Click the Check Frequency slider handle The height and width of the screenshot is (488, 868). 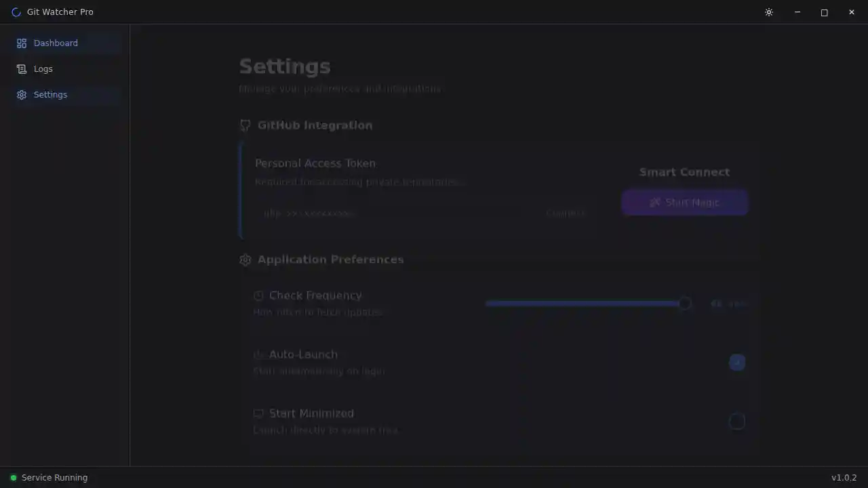pos(684,304)
